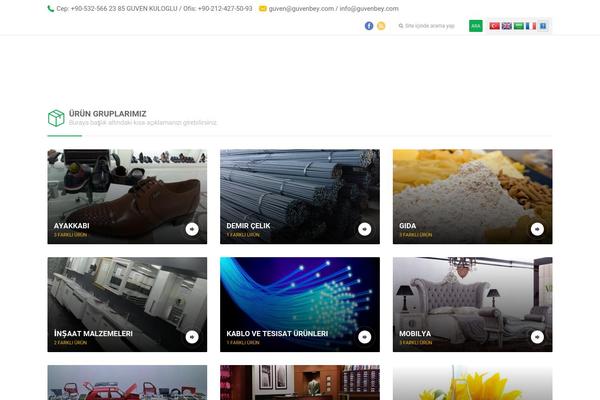
Task: Open the Facebook page icon
Action: [369, 26]
